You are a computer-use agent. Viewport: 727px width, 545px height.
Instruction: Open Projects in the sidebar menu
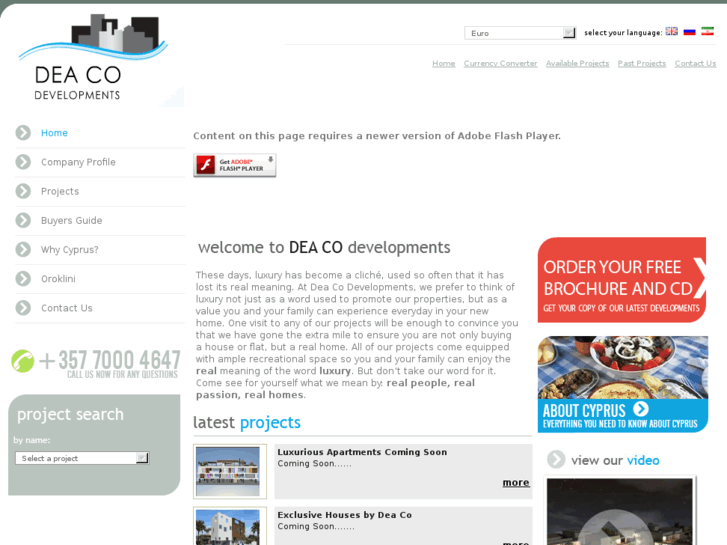point(60,191)
